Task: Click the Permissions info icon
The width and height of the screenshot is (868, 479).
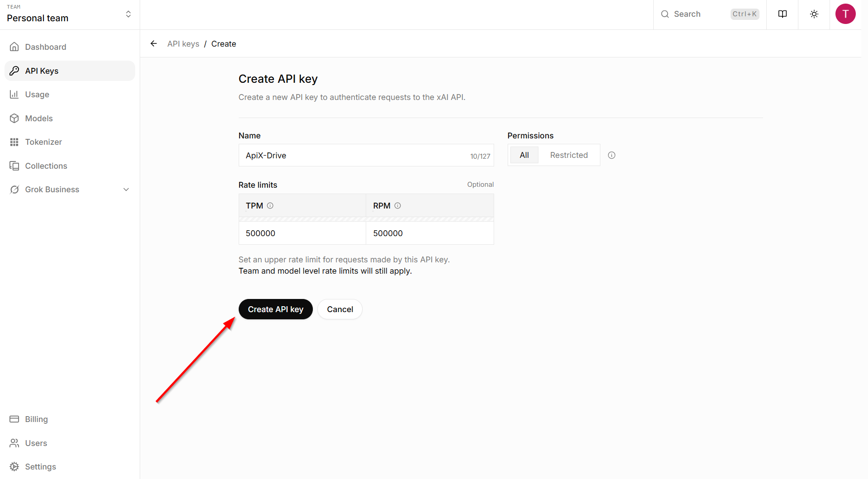Action: click(611, 155)
